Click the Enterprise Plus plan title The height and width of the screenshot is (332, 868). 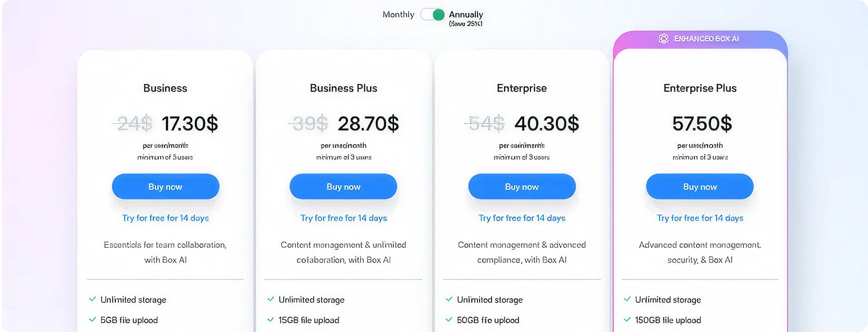700,88
